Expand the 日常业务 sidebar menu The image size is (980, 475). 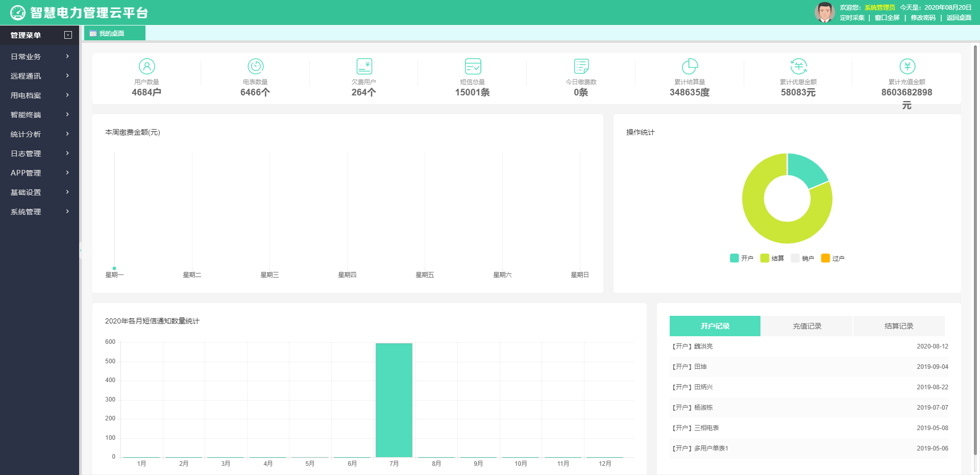(39, 57)
